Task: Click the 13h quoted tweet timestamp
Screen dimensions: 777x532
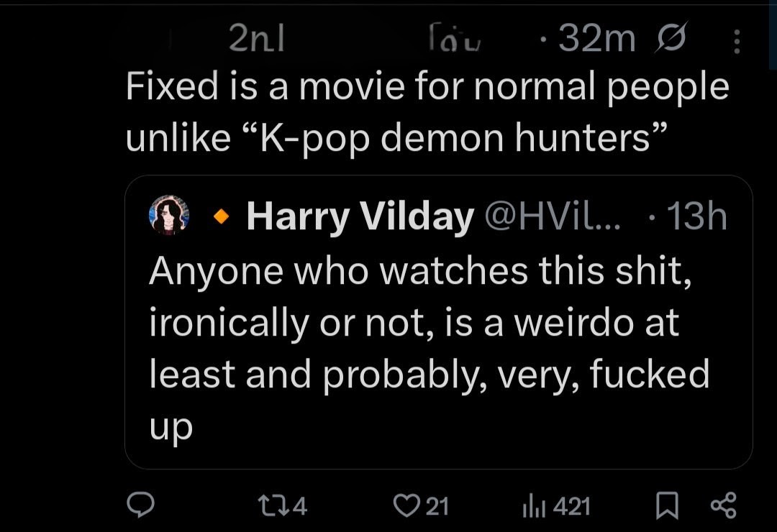Action: 696,216
